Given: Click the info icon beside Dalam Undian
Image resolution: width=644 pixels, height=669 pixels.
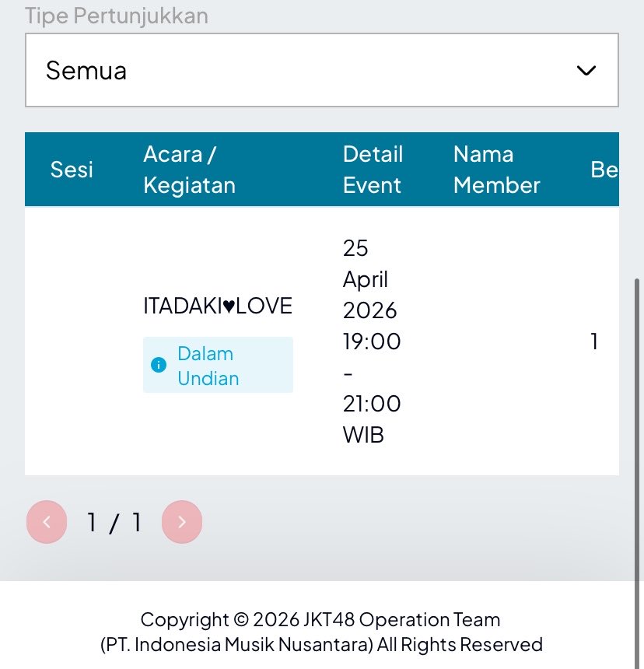Looking at the screenshot, I should [x=159, y=365].
